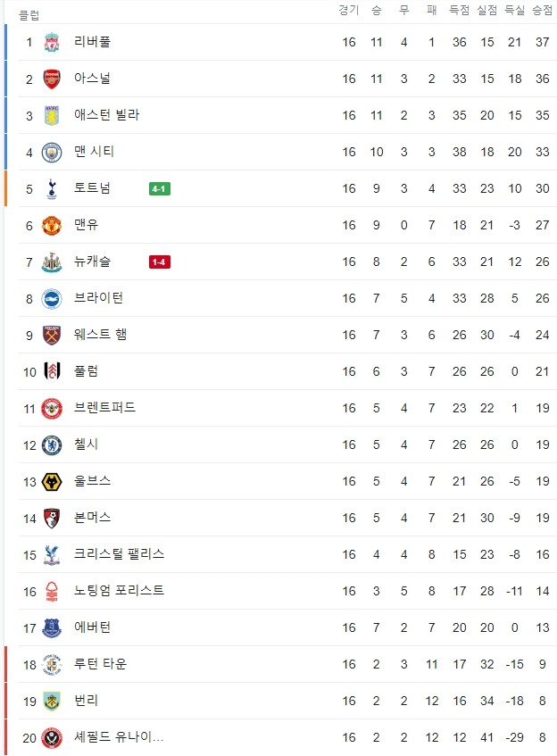The height and width of the screenshot is (756, 557).
Task: Click the Everton crest icon
Action: point(52,628)
